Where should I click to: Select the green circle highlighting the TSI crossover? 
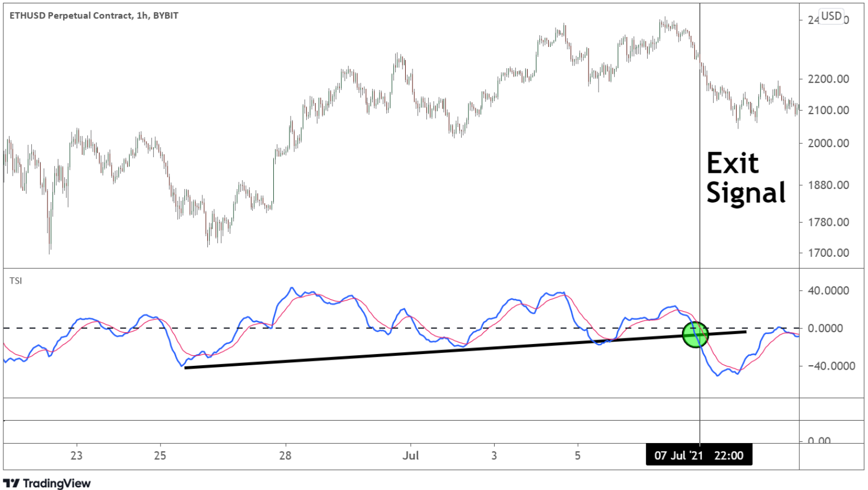click(x=695, y=334)
